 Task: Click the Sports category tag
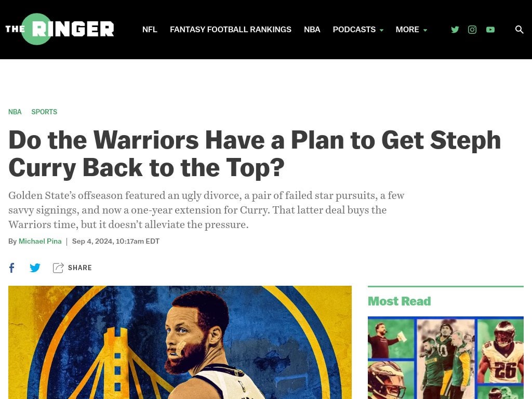[x=44, y=112]
